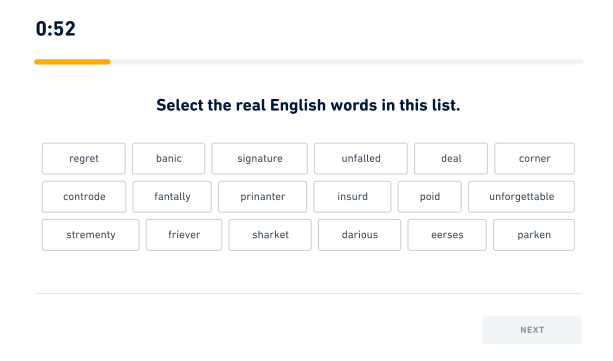Click the 'fantally' word tile
Screen dimensions: 613x361
[x=172, y=197]
